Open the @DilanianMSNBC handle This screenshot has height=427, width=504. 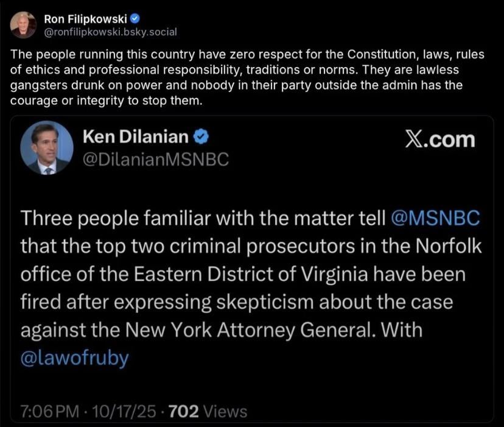156,160
